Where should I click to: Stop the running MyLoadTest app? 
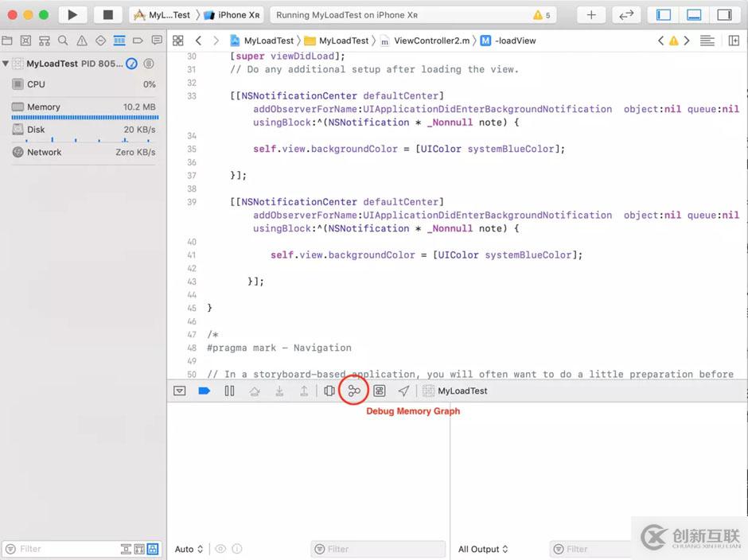click(107, 14)
